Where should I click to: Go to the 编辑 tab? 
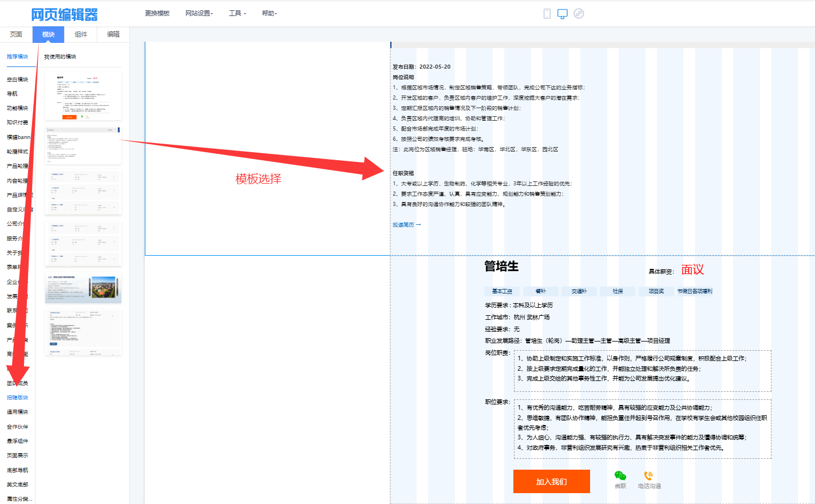[113, 34]
